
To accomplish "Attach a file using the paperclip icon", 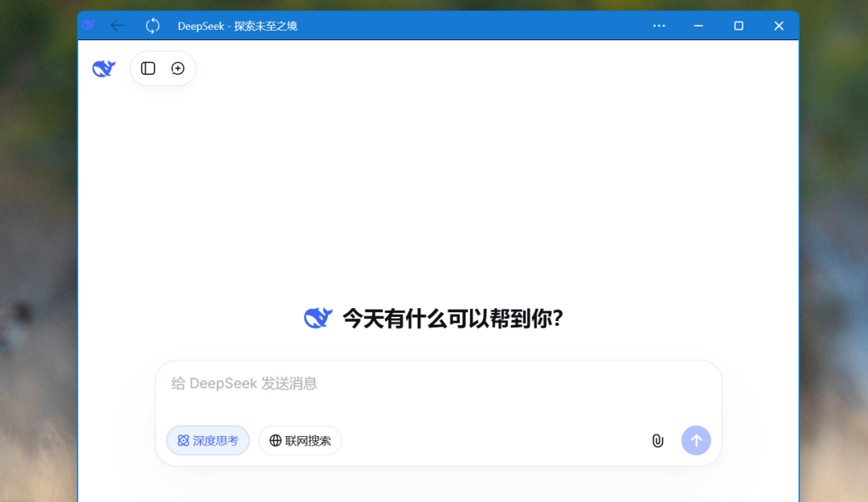I will coord(657,440).
